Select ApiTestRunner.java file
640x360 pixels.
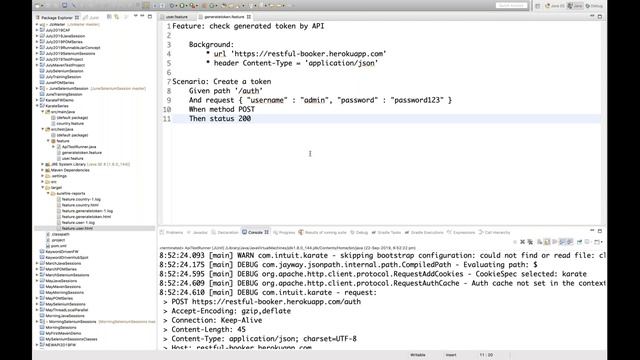pyautogui.click(x=79, y=147)
